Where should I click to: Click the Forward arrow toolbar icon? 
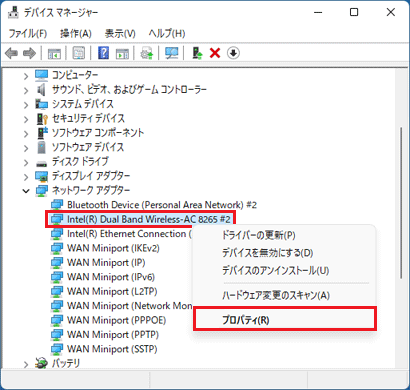[x=29, y=53]
